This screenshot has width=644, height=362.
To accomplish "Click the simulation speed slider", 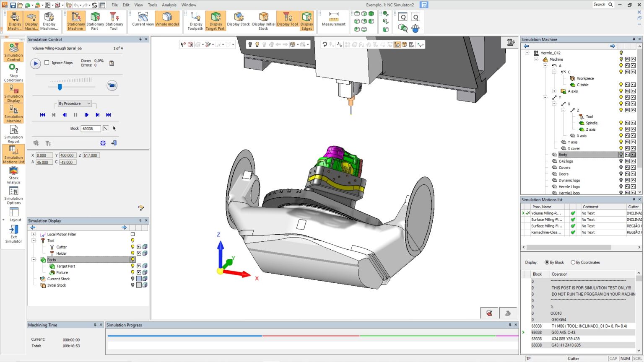I will [x=60, y=87].
